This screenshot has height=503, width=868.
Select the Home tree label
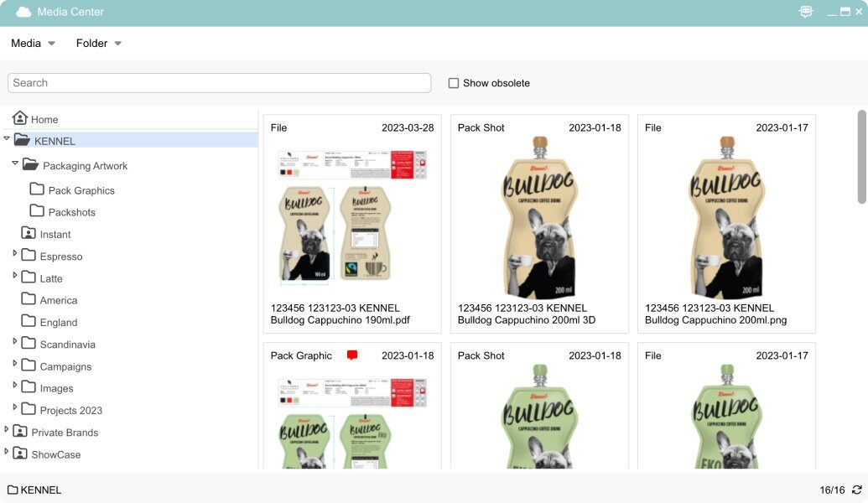[44, 120]
